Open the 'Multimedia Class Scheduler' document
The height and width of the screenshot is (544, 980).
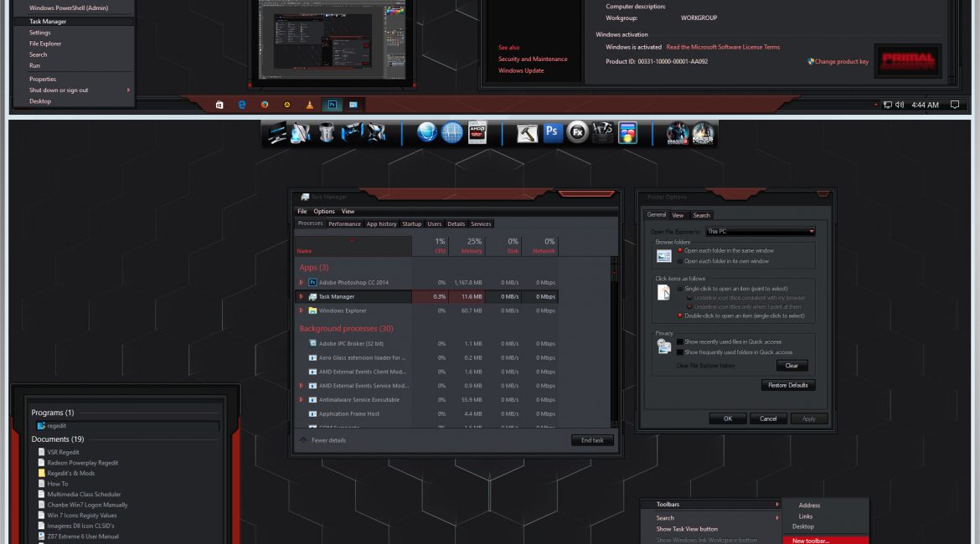pyautogui.click(x=84, y=494)
